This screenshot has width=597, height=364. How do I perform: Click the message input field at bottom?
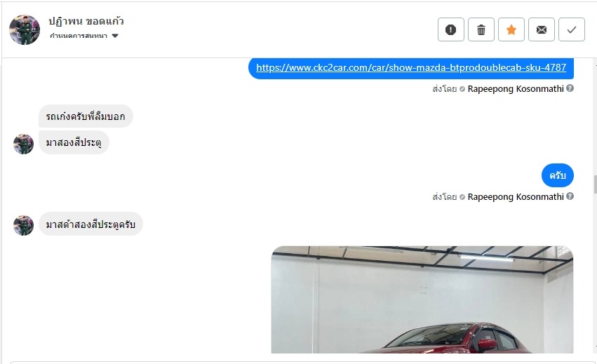click(302, 363)
